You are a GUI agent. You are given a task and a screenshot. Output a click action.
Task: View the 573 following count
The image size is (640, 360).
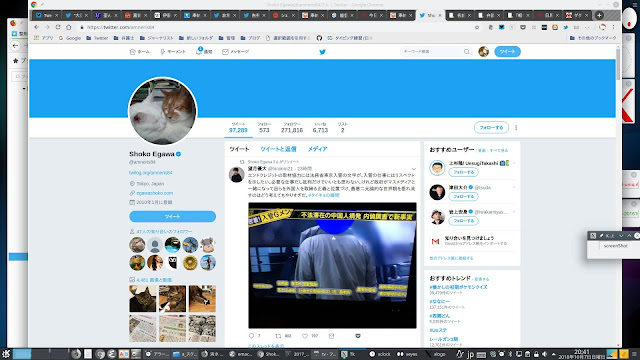click(264, 128)
